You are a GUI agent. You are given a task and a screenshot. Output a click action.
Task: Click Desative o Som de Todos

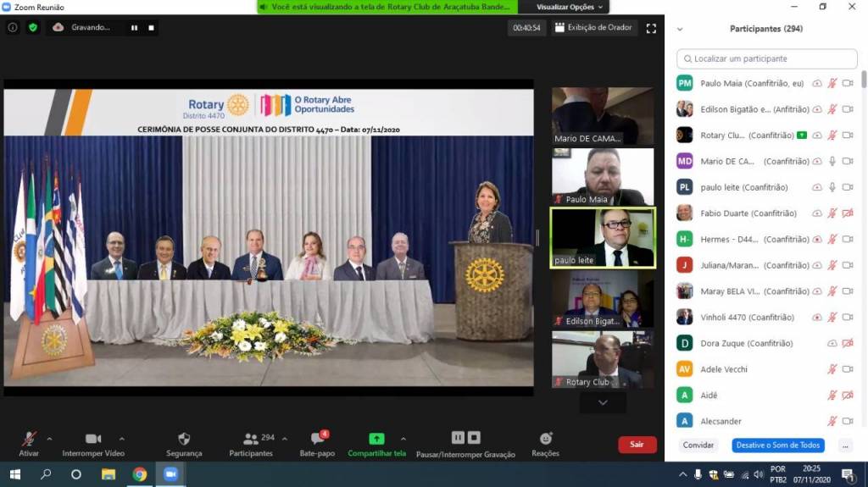point(777,445)
